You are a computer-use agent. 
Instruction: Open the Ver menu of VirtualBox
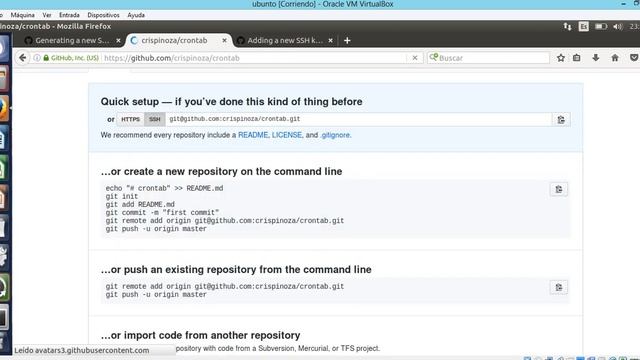[x=47, y=15]
